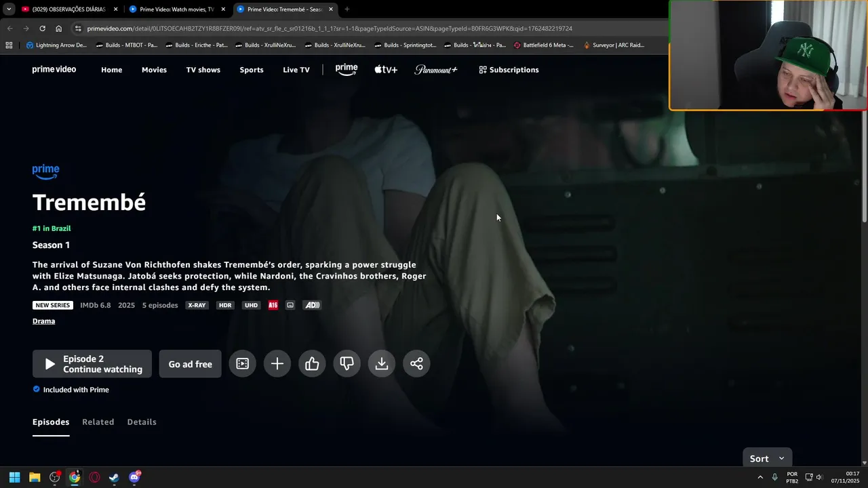Switch to the OBSERVAÇÕES DIÁRIAS YouTube tab
868x488 pixels.
[68, 9]
